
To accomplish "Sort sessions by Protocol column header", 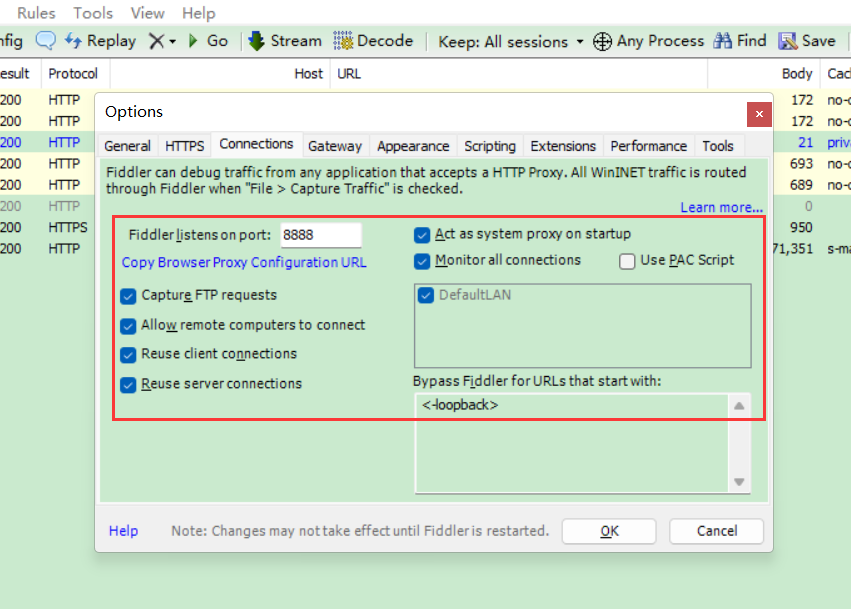I will [73, 74].
